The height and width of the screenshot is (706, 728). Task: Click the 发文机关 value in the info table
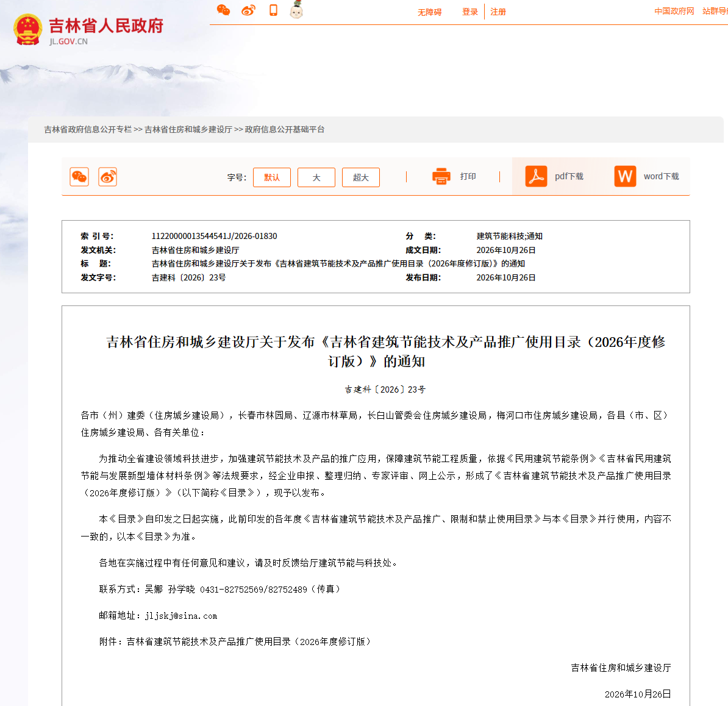tap(196, 250)
